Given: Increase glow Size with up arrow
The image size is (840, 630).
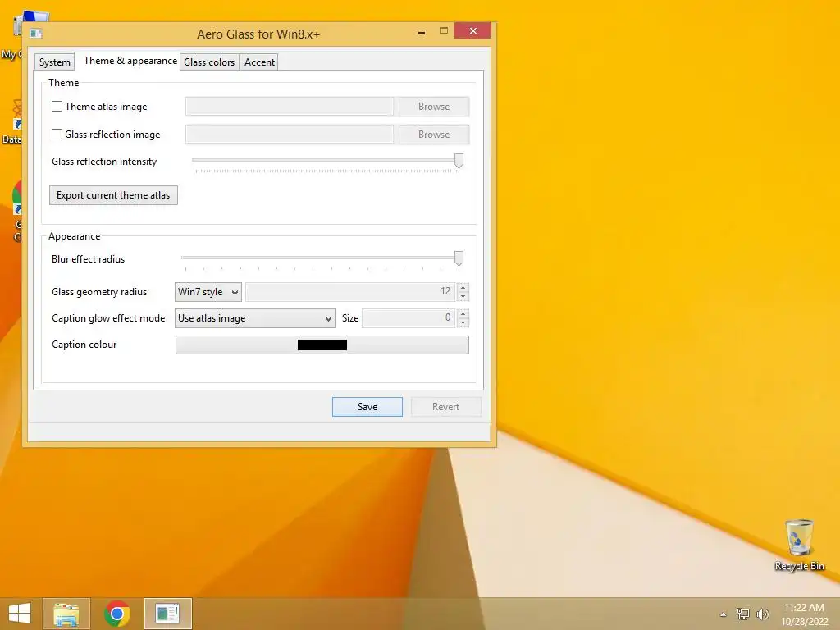Looking at the screenshot, I should click(463, 313).
